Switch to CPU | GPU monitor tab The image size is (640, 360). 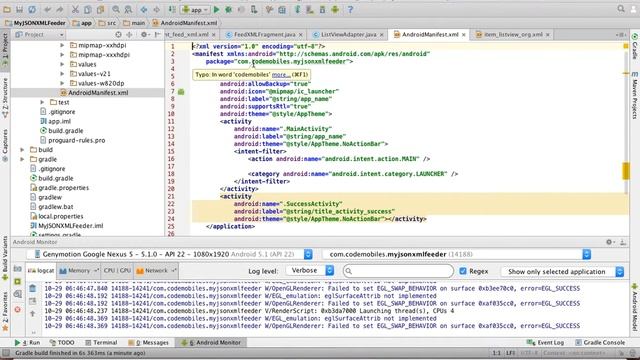[x=117, y=271]
